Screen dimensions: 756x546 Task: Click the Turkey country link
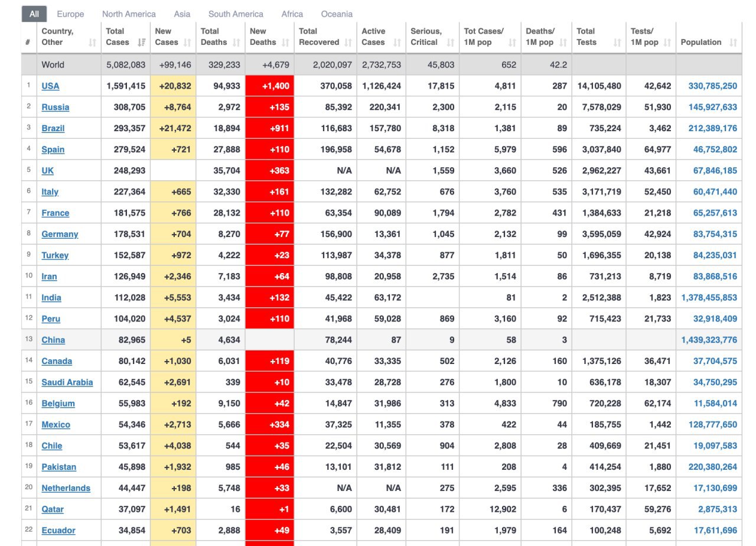(55, 255)
